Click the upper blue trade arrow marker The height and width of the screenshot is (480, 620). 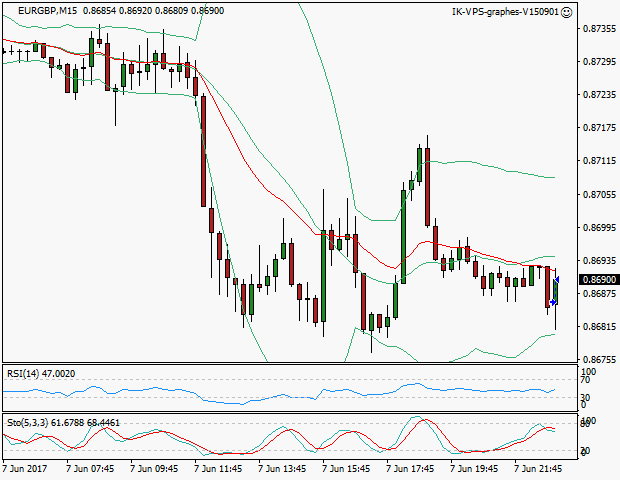point(557,278)
